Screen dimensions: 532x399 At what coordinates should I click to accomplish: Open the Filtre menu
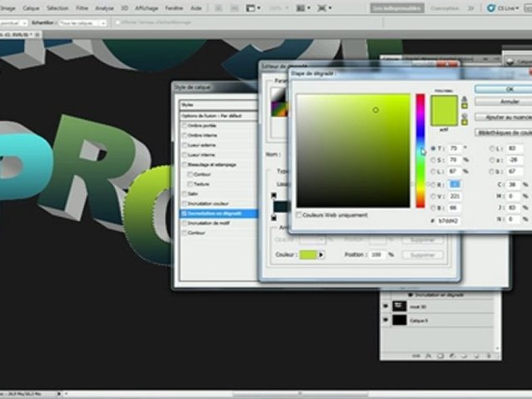[x=82, y=8]
